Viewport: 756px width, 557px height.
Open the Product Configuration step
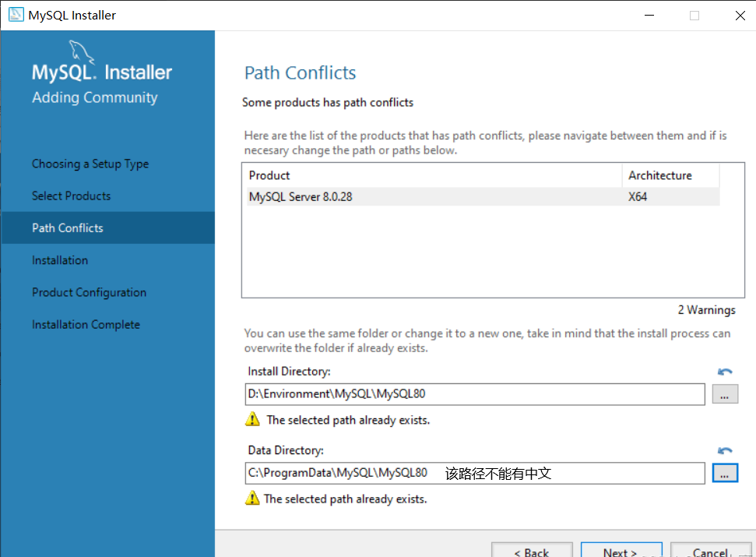point(89,293)
